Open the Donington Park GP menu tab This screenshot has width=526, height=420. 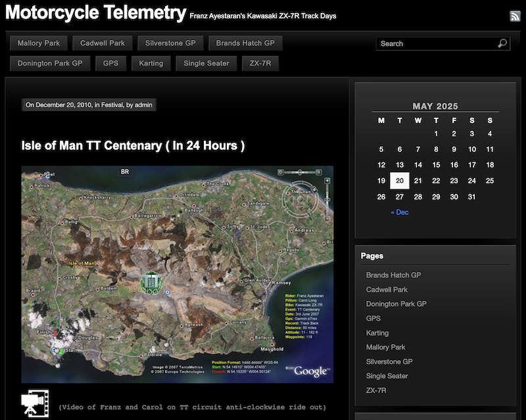(x=50, y=63)
